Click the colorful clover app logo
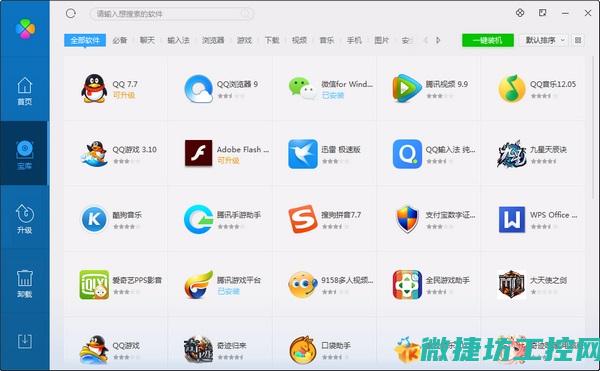Image resolution: width=600 pixels, height=371 pixels. (x=25, y=29)
